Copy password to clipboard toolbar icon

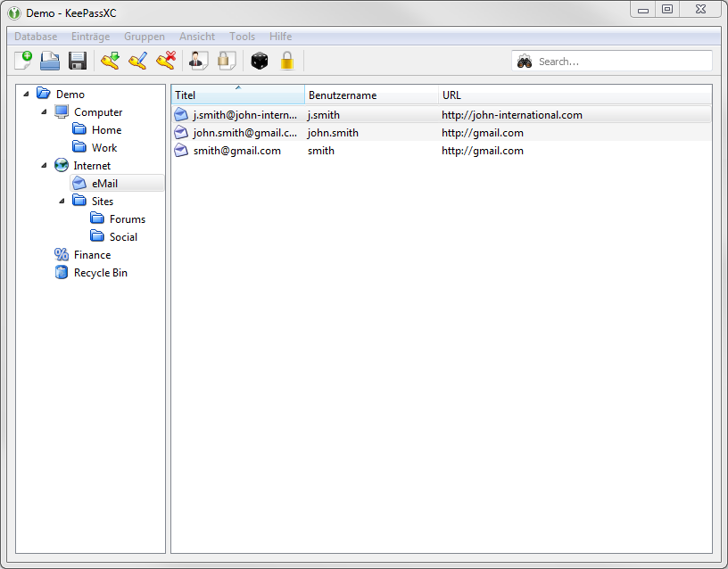click(227, 61)
